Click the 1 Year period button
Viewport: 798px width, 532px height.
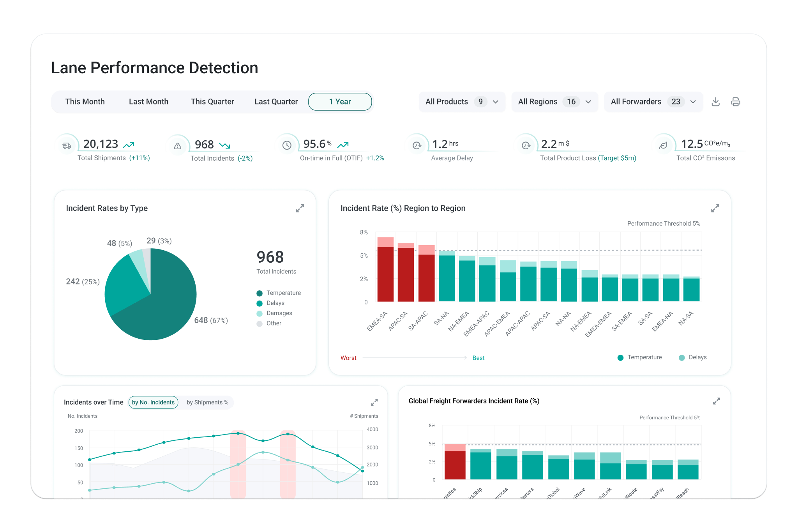[x=340, y=102]
